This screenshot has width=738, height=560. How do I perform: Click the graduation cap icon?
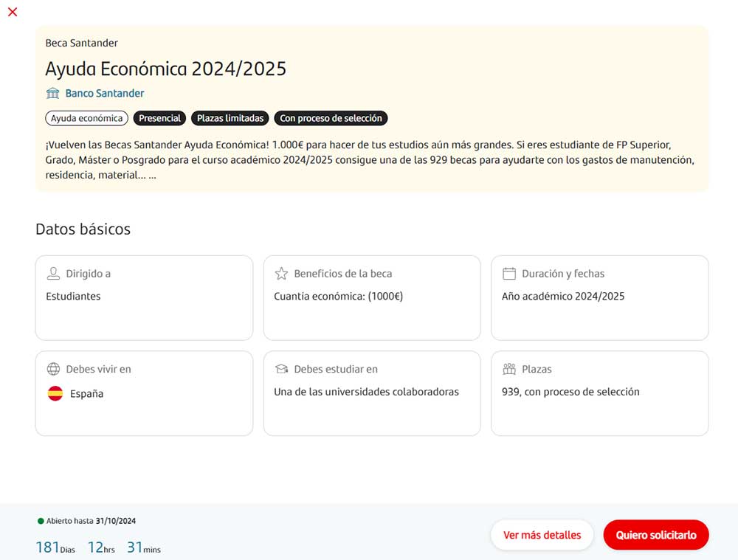tap(281, 369)
